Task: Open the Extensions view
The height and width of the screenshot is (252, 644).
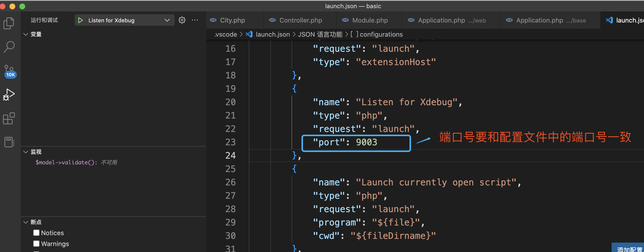Action: (x=9, y=118)
